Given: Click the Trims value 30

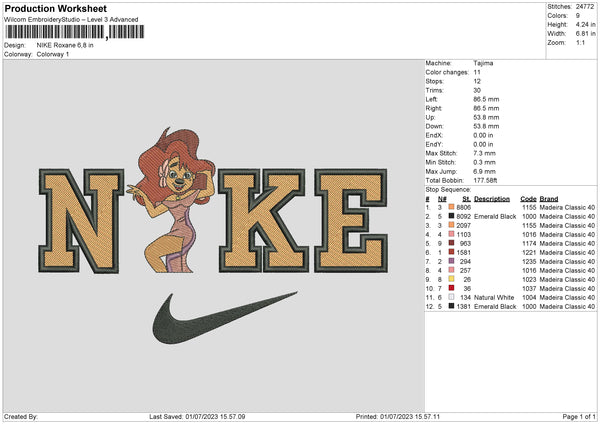Looking at the screenshot, I should click(477, 90).
